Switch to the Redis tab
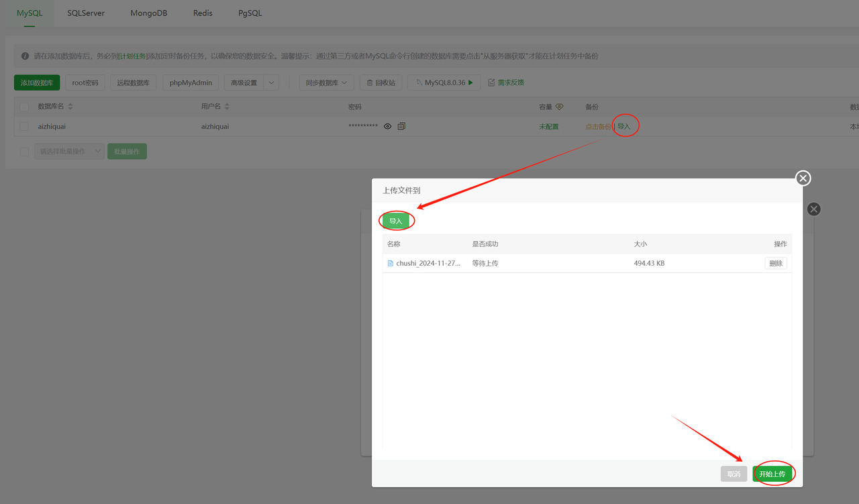Screen dimensions: 859x504 203,13
